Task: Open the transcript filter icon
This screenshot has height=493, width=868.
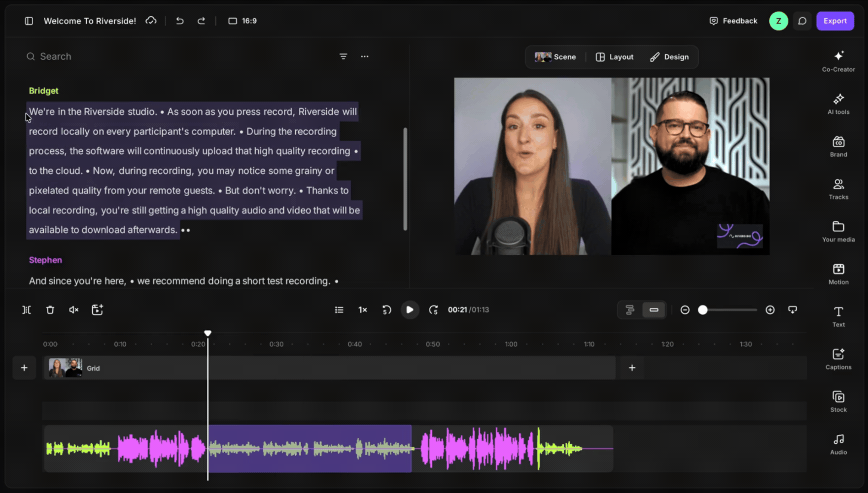Action: click(343, 56)
